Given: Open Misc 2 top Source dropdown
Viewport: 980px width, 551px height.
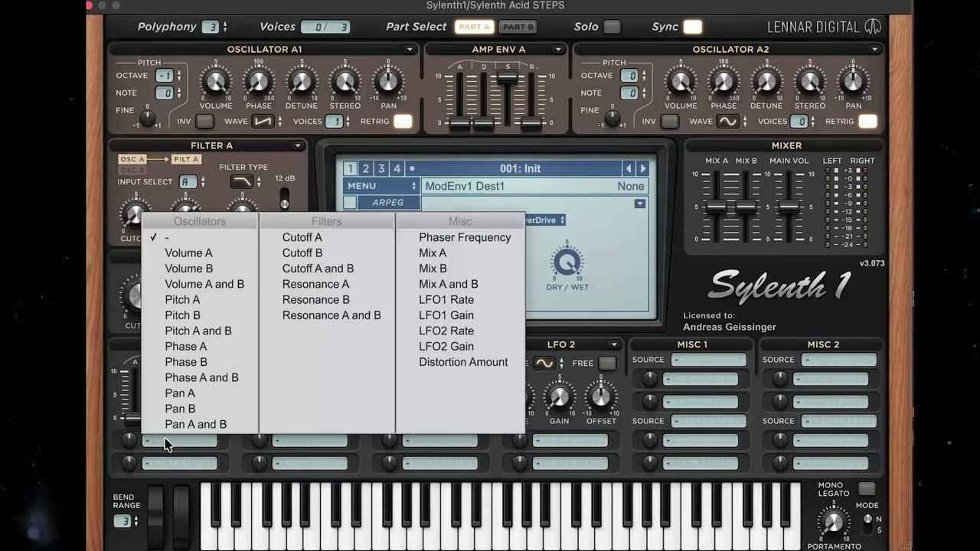Looking at the screenshot, I should point(838,360).
